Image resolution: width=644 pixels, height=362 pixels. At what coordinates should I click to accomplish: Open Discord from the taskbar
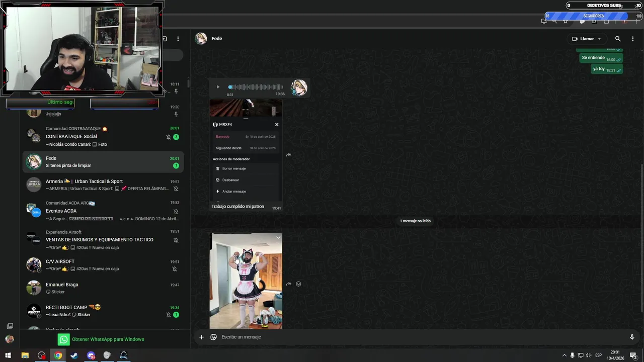(x=91, y=355)
